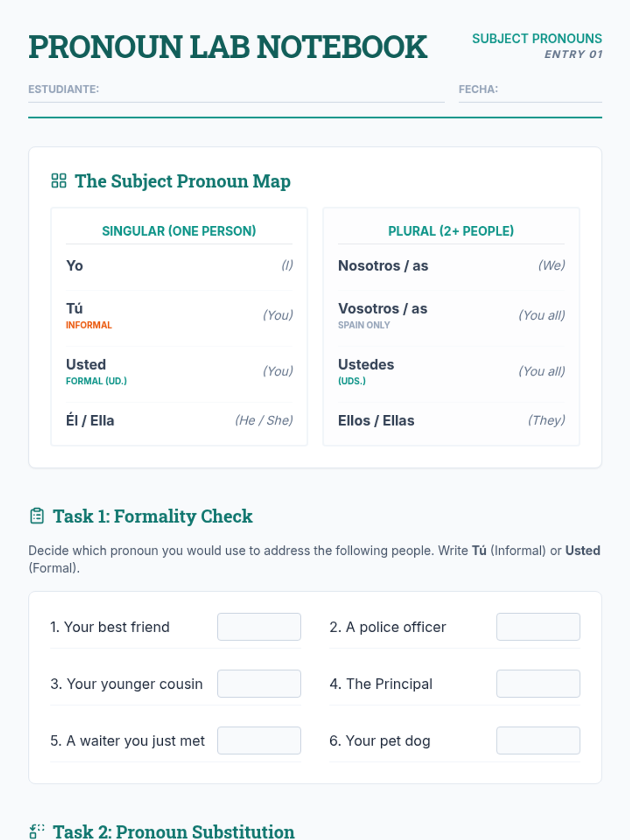Click the answer box for A police officer

[x=538, y=627]
